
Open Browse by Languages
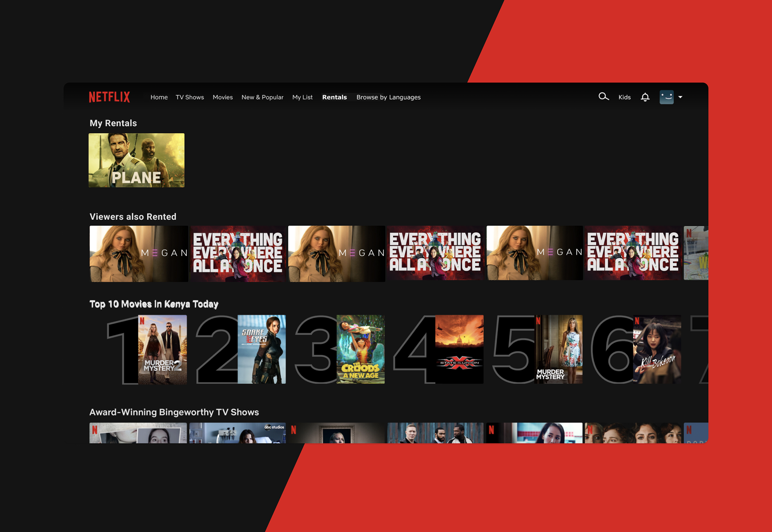click(388, 97)
